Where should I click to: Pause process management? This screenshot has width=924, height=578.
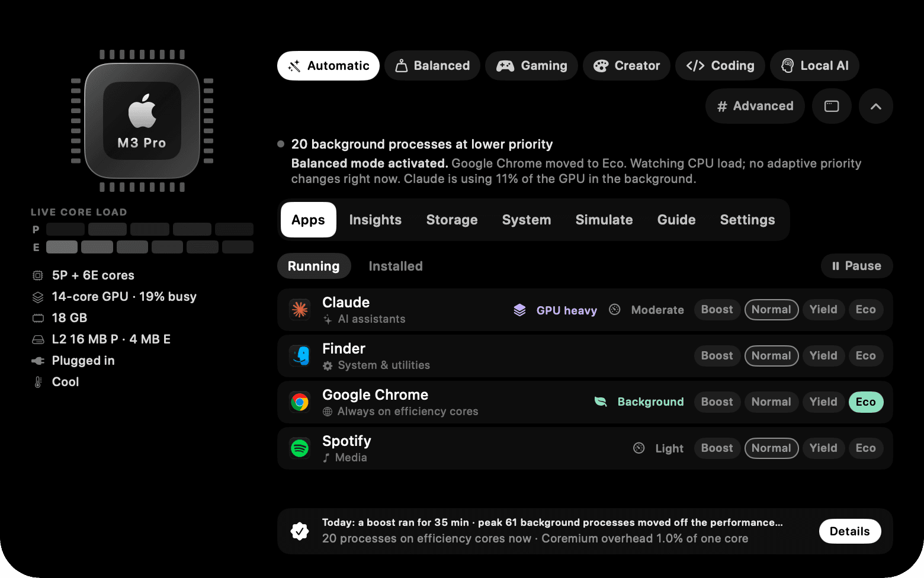click(x=857, y=266)
